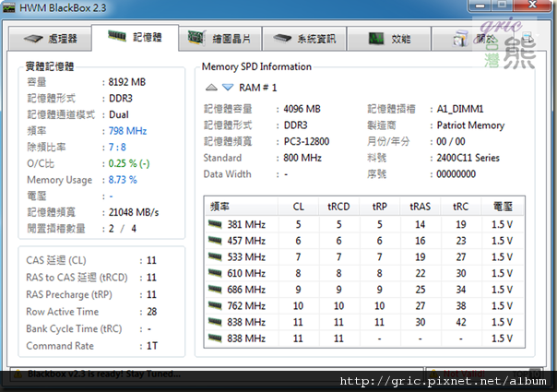Click the Command Rate 1T value
This screenshot has width=557, height=392.
152,346
